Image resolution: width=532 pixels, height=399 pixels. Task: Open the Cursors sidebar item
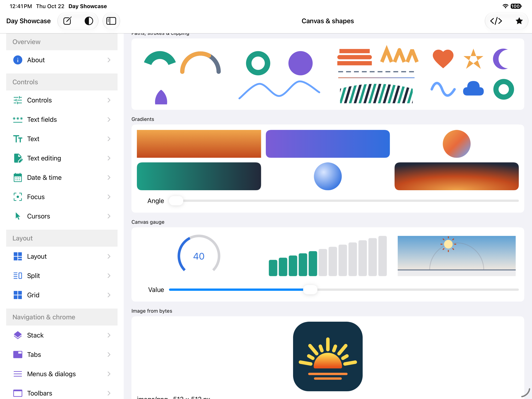tap(62, 216)
